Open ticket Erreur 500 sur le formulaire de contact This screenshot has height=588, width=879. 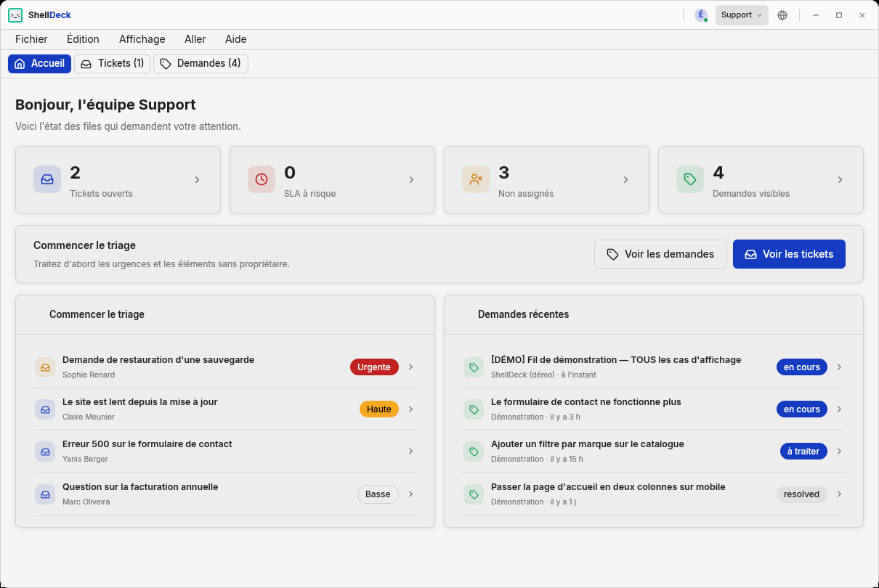225,452
